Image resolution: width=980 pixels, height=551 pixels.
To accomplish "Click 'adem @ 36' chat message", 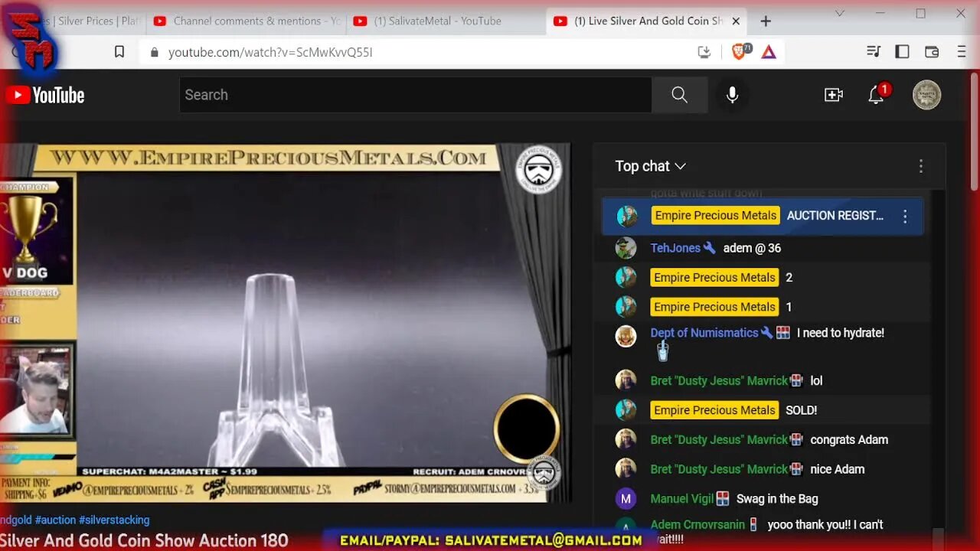I will coord(752,248).
